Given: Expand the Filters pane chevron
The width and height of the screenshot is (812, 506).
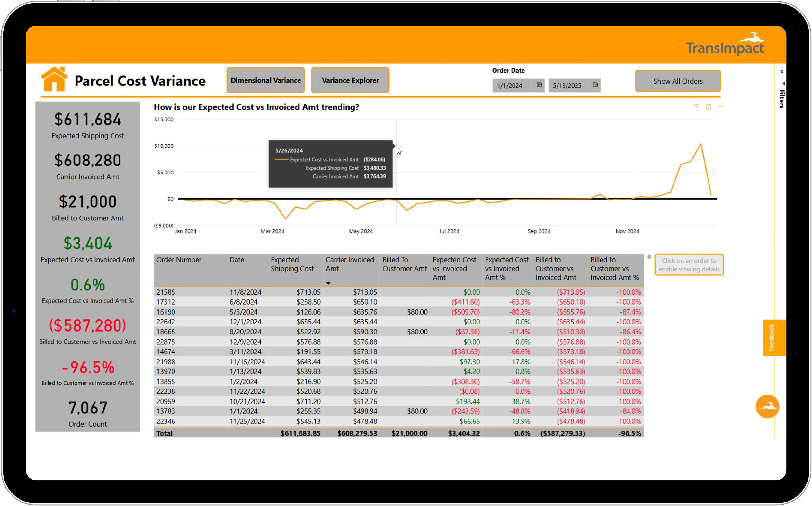Looking at the screenshot, I should [x=782, y=71].
